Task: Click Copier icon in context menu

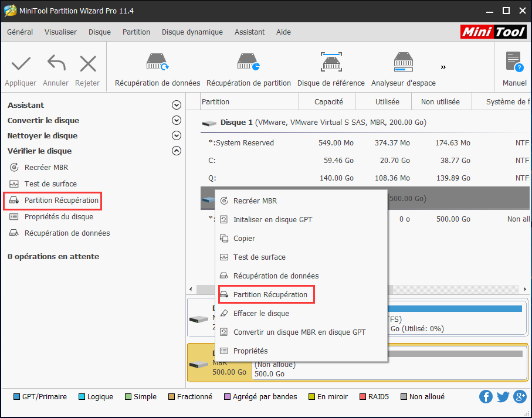Action: pyautogui.click(x=224, y=239)
